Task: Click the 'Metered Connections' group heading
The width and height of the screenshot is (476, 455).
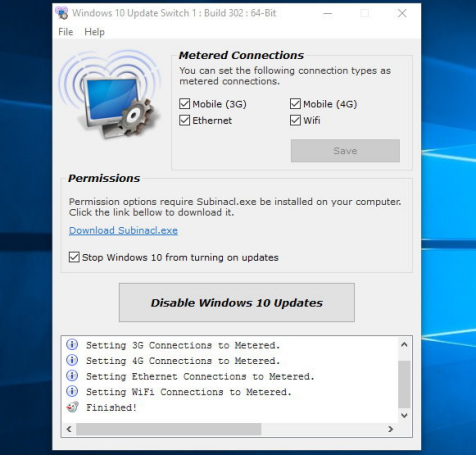Action: tap(241, 55)
